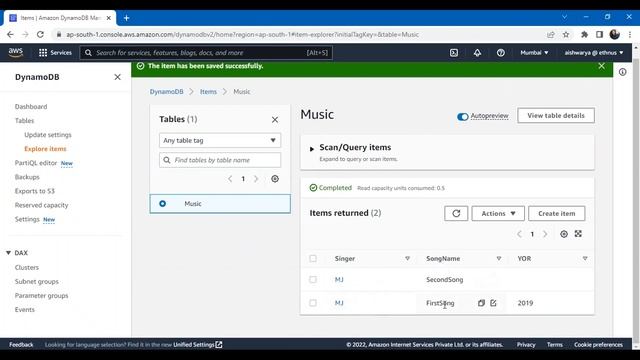
Task: Sort by the YOR column arrow
Action: (x=584, y=258)
